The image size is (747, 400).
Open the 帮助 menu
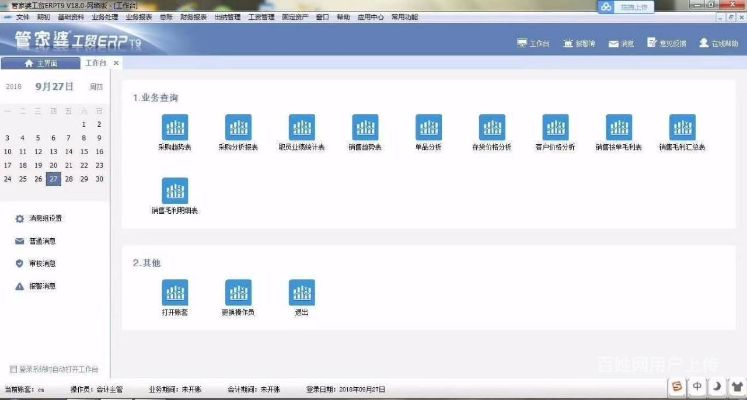click(x=343, y=17)
